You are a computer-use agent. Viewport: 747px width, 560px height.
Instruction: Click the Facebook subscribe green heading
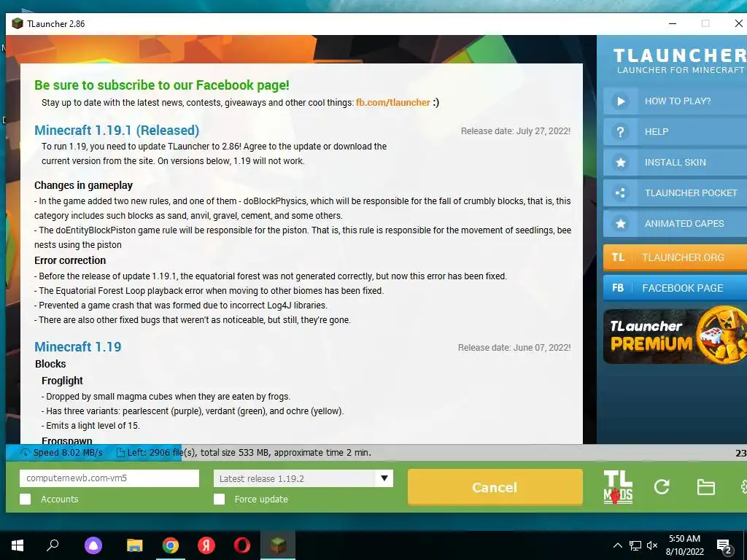pyautogui.click(x=161, y=85)
